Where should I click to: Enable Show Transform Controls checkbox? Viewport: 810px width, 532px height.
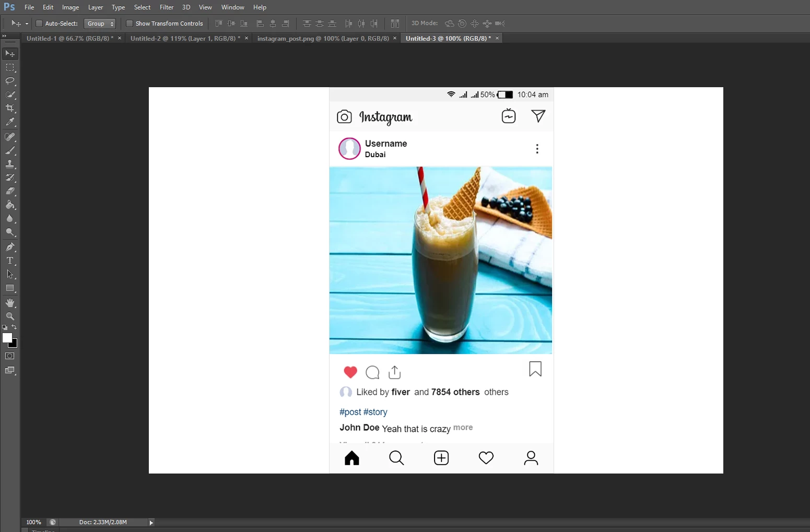129,23
